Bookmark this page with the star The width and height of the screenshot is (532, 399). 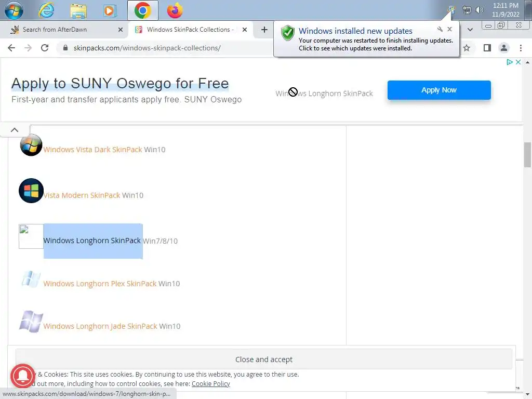467,48
